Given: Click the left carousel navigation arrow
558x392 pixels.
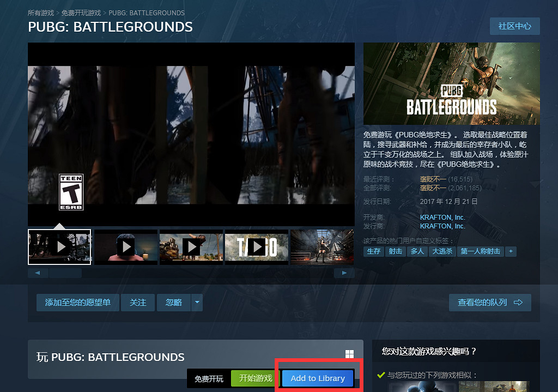Looking at the screenshot, I should [x=38, y=273].
